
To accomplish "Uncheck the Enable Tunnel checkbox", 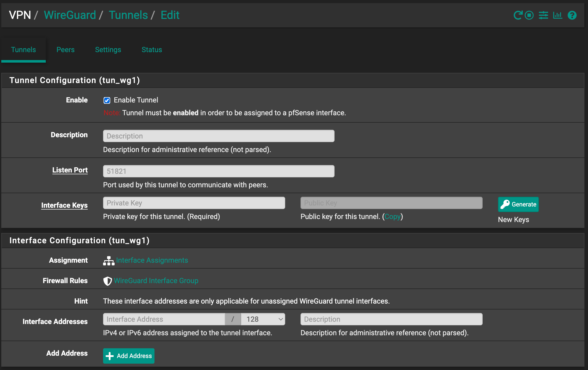I will pyautogui.click(x=107, y=100).
